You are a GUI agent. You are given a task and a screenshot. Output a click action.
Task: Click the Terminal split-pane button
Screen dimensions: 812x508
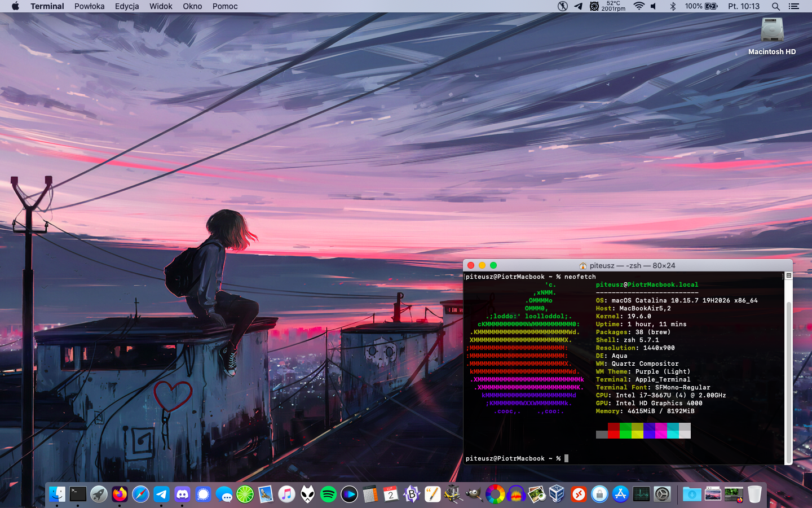(x=788, y=275)
